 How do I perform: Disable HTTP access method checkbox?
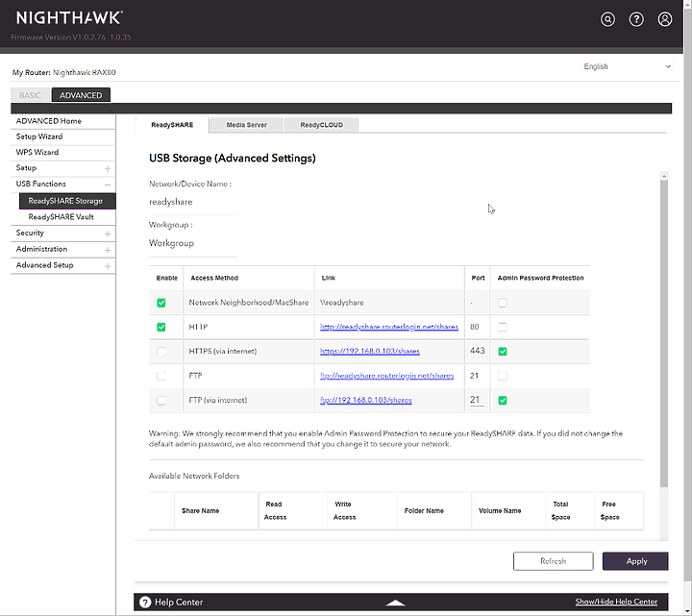point(161,327)
